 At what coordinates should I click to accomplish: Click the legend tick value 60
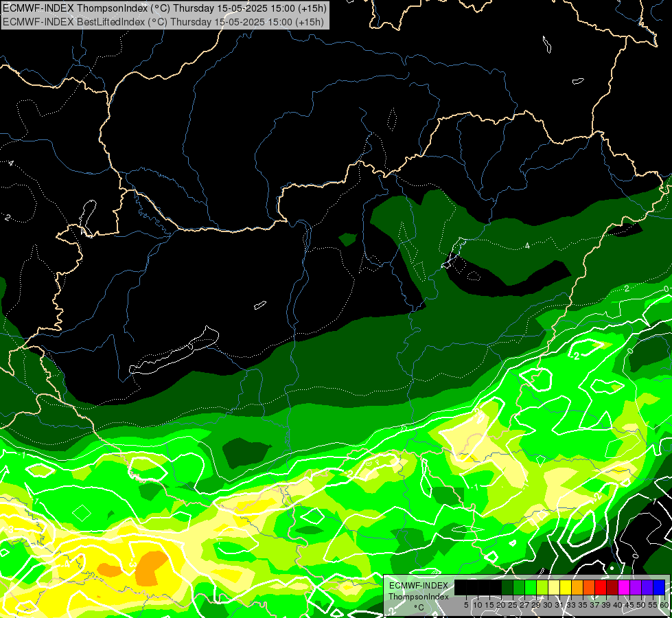[664, 605]
